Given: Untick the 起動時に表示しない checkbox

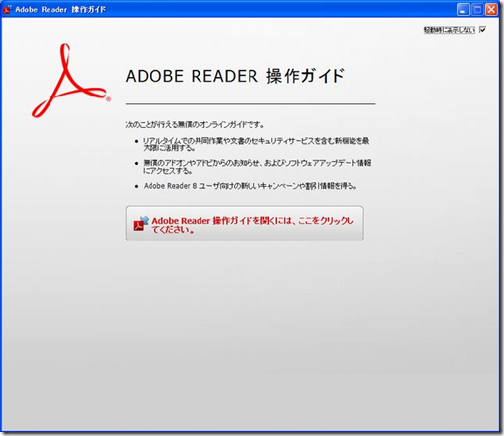Looking at the screenshot, I should pos(482,30).
